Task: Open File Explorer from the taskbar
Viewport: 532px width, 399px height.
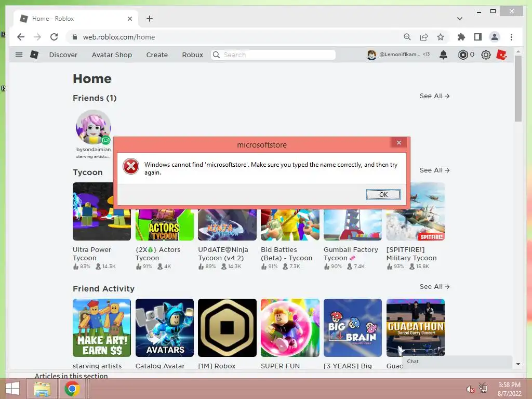Action: (42, 389)
